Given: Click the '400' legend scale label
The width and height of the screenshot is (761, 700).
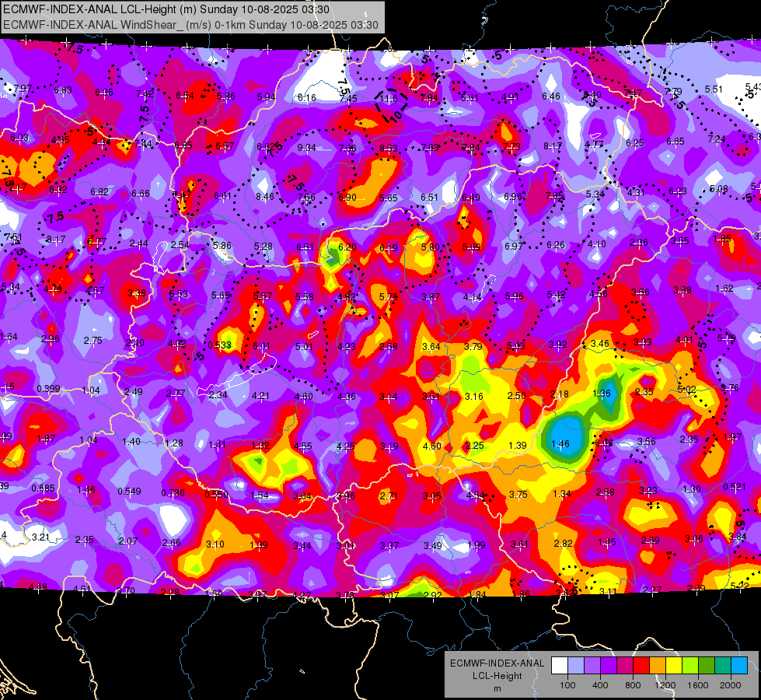Looking at the screenshot, I should (600, 685).
